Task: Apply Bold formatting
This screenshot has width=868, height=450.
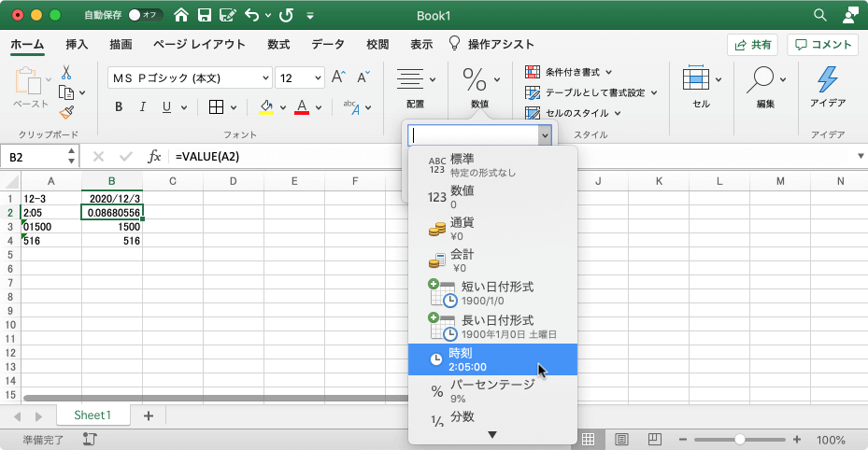Action: [119, 106]
